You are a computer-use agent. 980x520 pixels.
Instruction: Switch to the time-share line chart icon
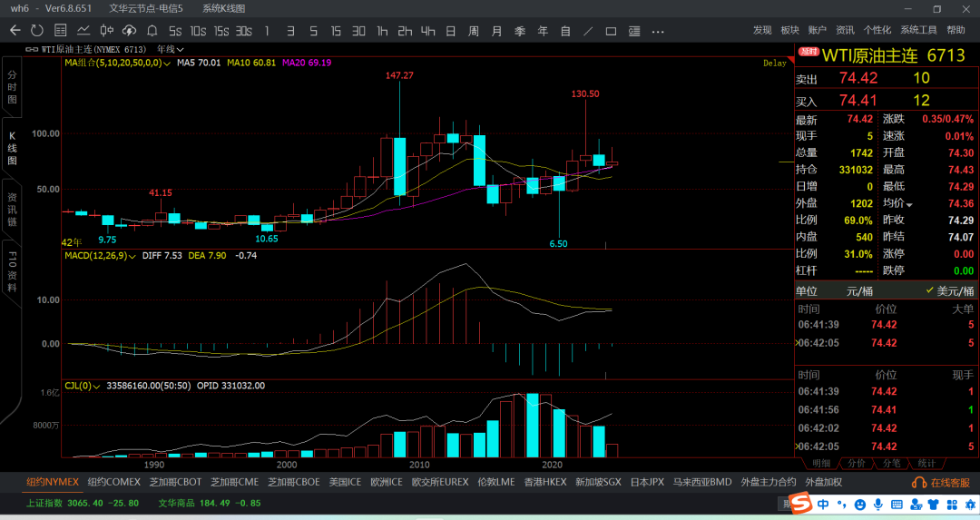click(83, 31)
